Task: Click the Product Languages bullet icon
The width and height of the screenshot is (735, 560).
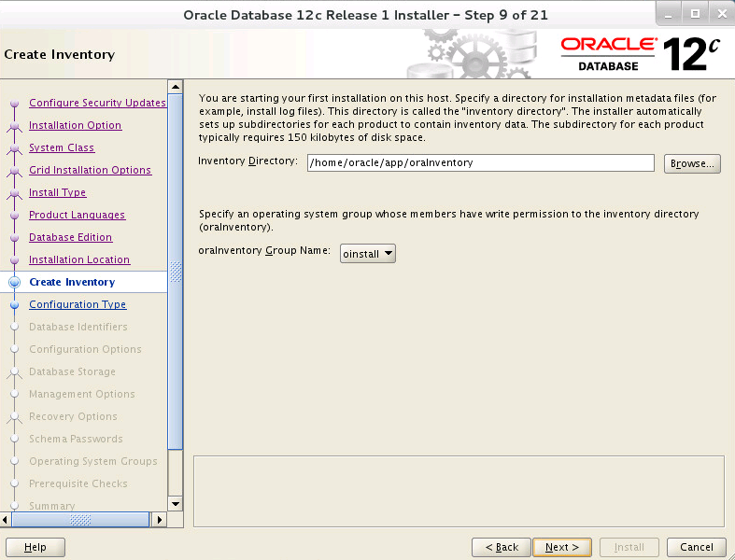Action: (x=15, y=215)
